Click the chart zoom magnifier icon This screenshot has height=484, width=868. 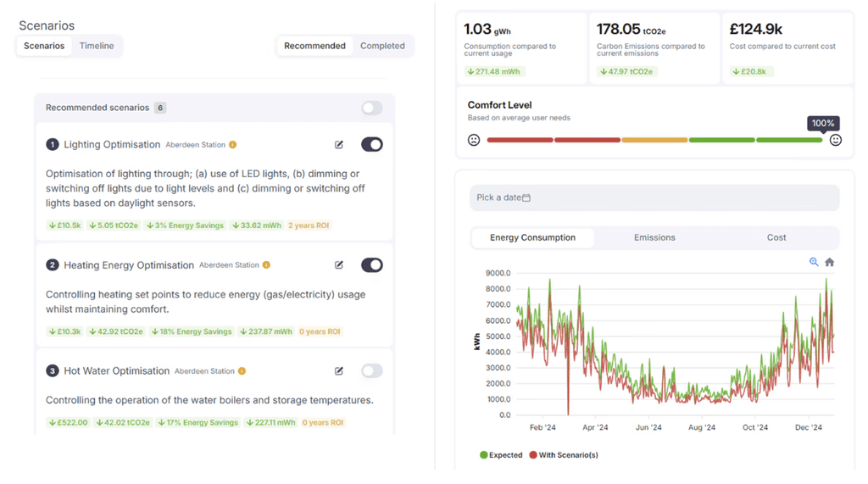coord(813,262)
